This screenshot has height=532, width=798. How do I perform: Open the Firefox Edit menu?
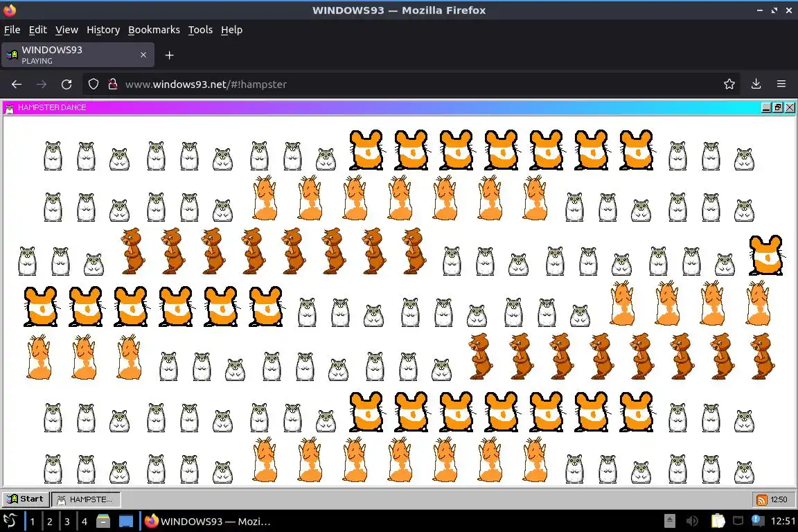pyautogui.click(x=37, y=30)
